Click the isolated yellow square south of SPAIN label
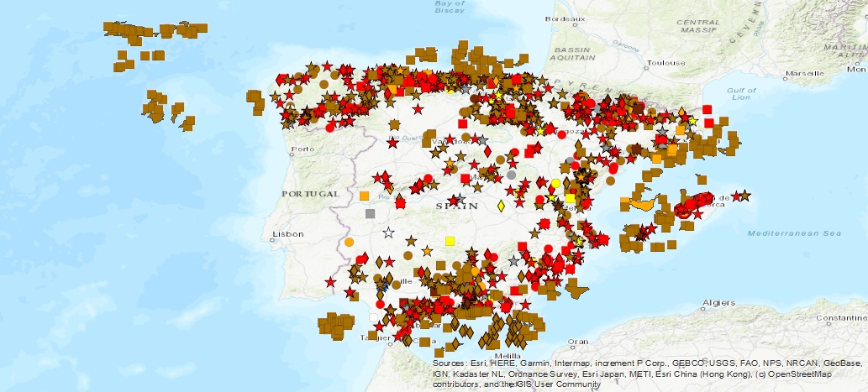868x392 pixels. coord(450,241)
